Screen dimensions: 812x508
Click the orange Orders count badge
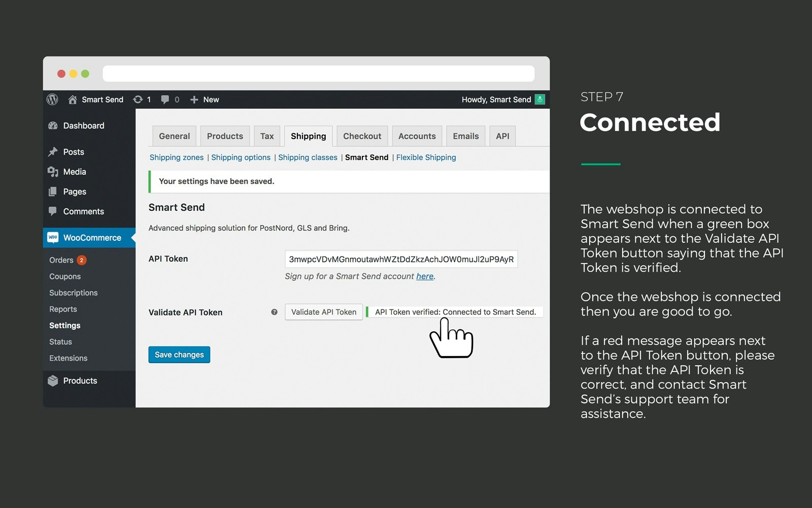81,260
